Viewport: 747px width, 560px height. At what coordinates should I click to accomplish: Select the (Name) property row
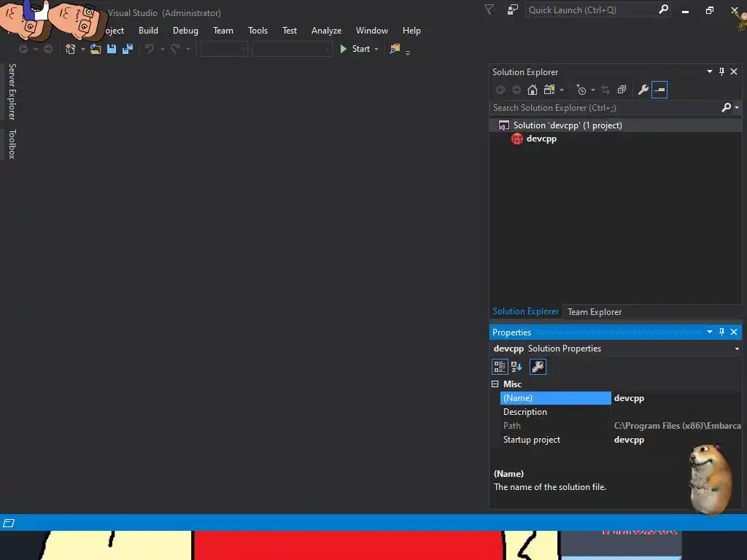(x=622, y=398)
